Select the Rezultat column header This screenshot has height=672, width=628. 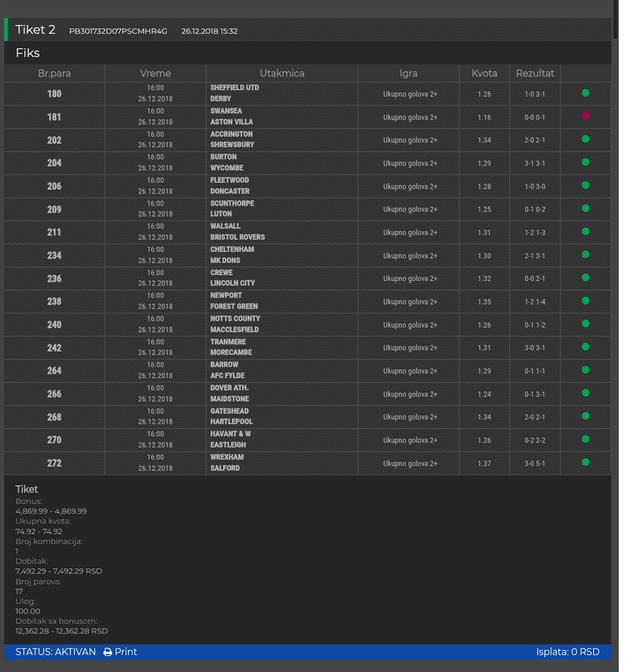(534, 73)
